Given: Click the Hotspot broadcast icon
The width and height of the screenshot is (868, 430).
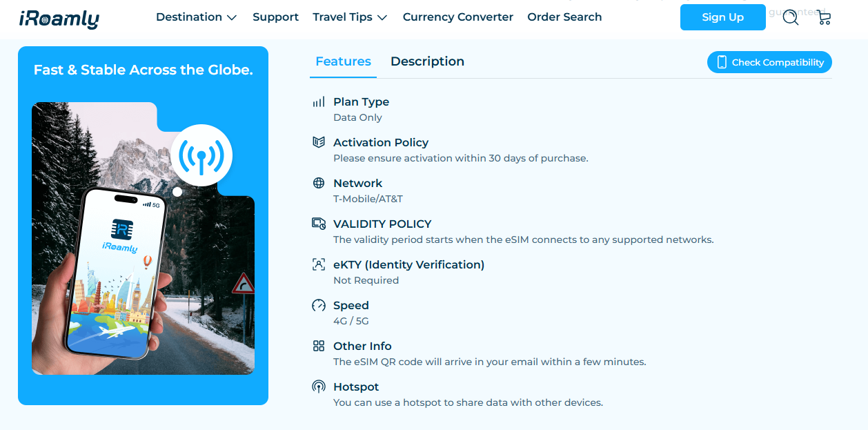Looking at the screenshot, I should pos(319,387).
